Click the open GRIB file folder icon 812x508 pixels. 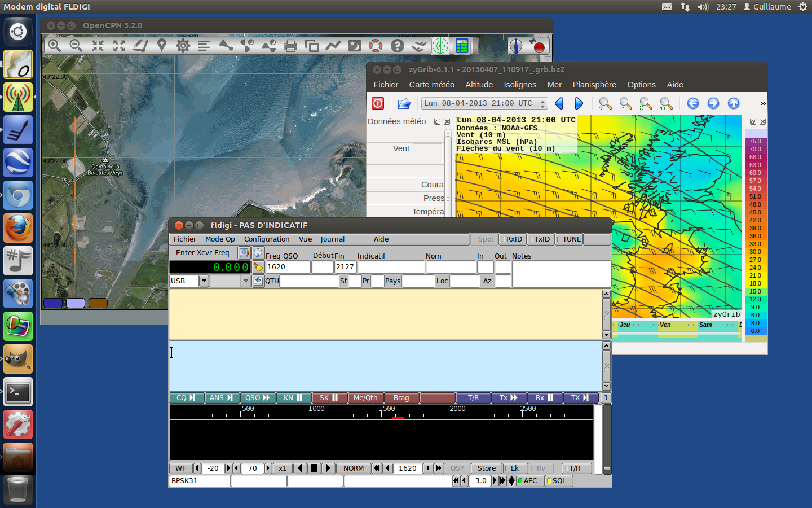tap(404, 103)
